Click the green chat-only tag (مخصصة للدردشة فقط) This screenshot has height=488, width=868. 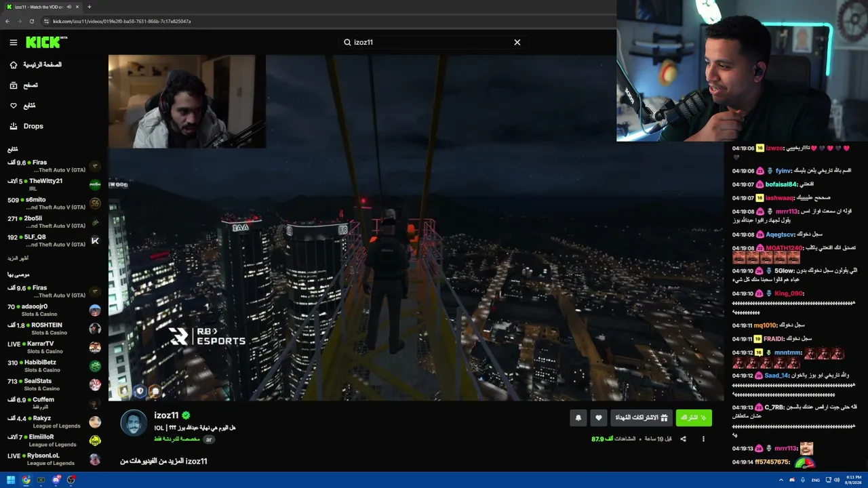click(x=176, y=439)
